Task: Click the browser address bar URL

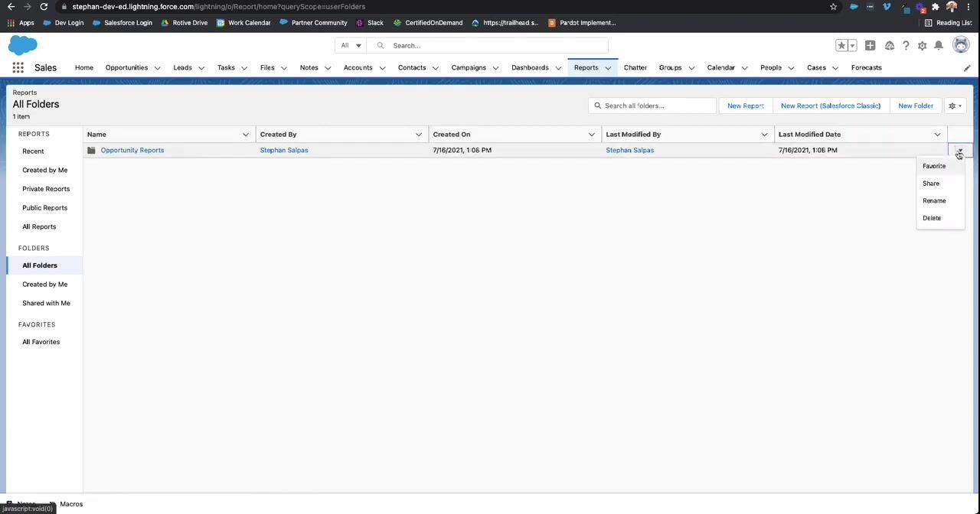Action: tap(218, 7)
